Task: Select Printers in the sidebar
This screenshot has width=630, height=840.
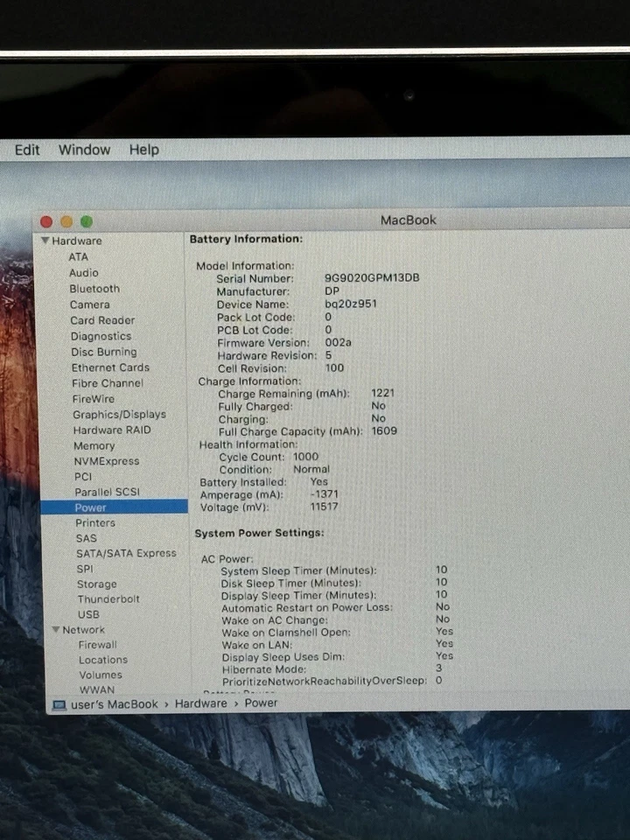Action: [95, 523]
